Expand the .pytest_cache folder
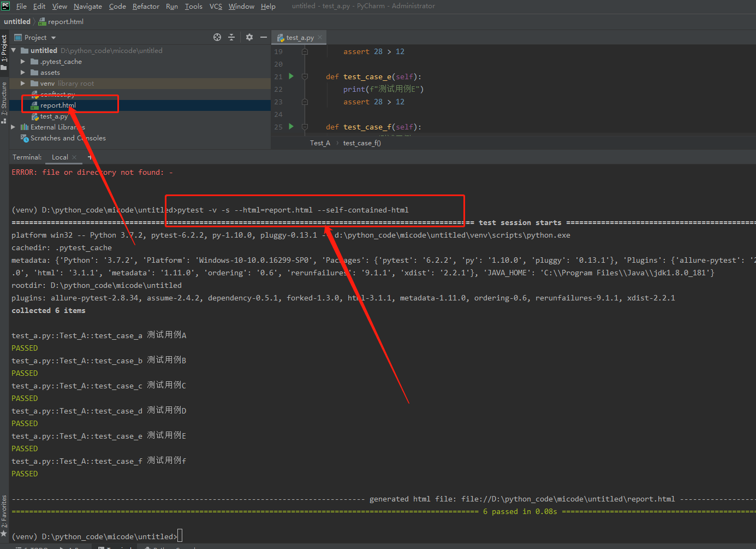This screenshot has height=549, width=756. point(23,62)
